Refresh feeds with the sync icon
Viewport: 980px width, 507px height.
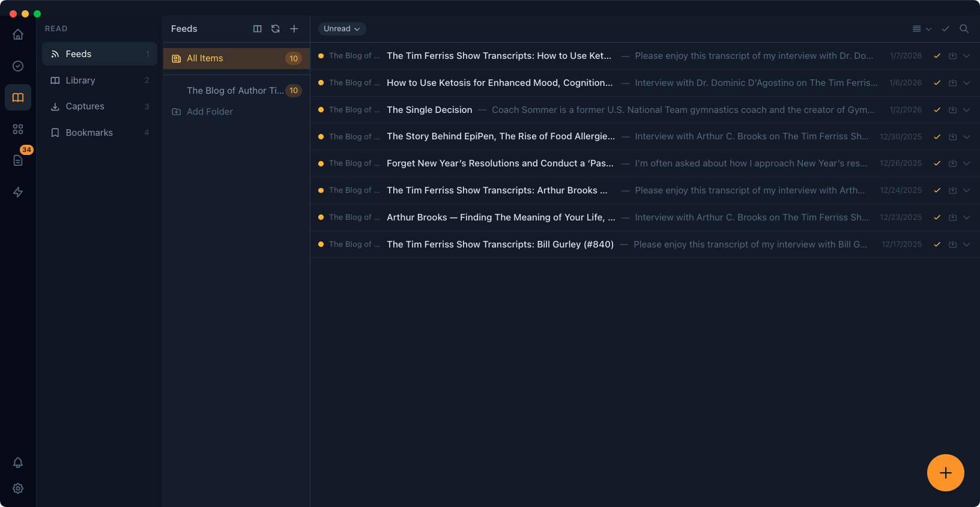(x=276, y=29)
